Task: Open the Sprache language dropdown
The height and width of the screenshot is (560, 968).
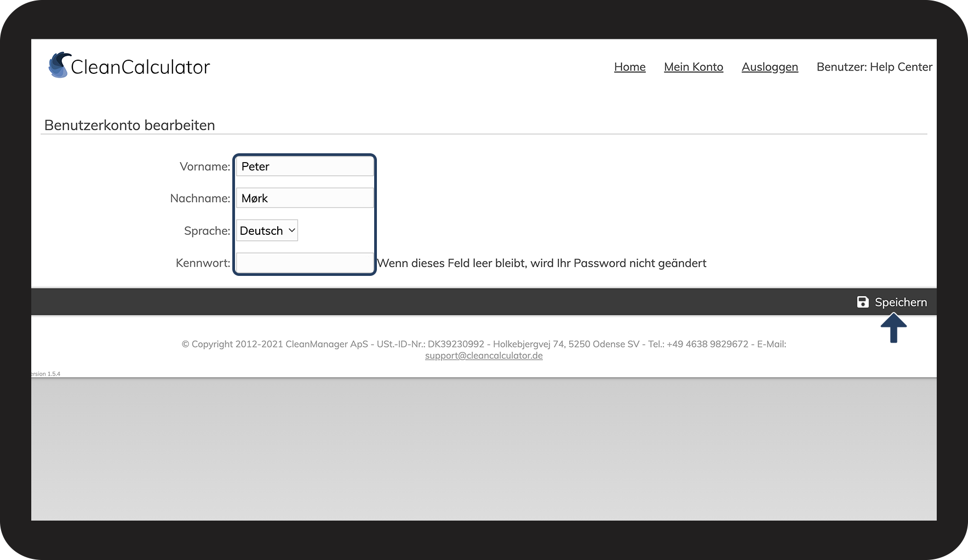Action: click(267, 230)
